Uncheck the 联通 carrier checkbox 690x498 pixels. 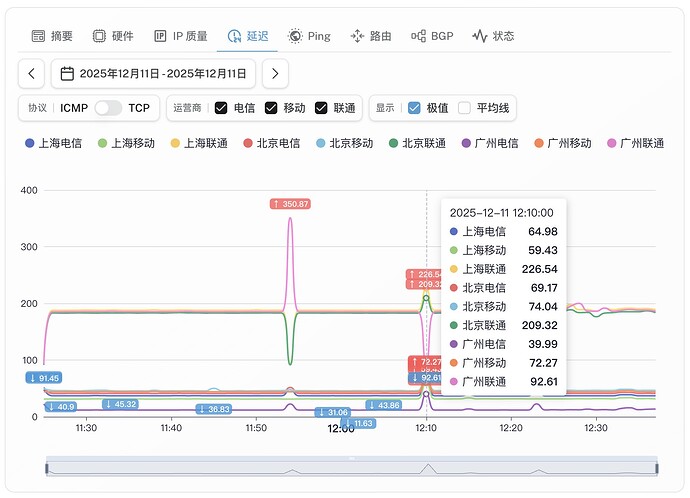(321, 108)
